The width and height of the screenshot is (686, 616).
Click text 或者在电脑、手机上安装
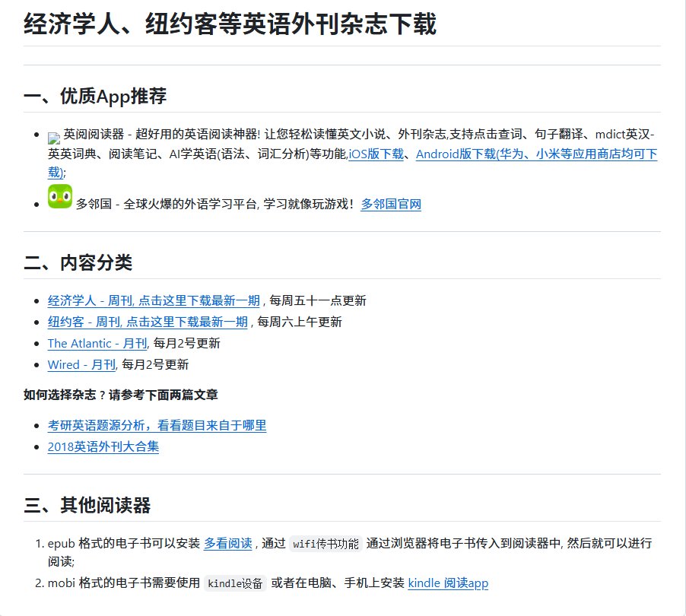tap(338, 583)
